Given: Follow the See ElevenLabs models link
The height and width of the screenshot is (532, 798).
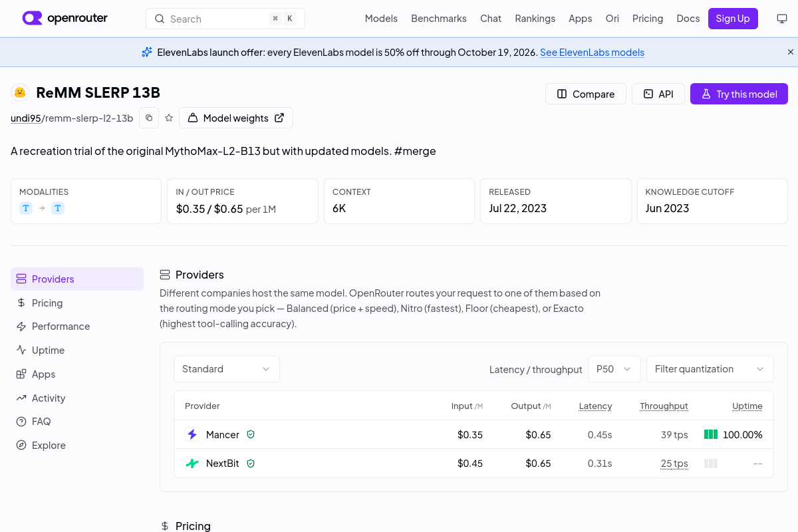Looking at the screenshot, I should [x=592, y=52].
